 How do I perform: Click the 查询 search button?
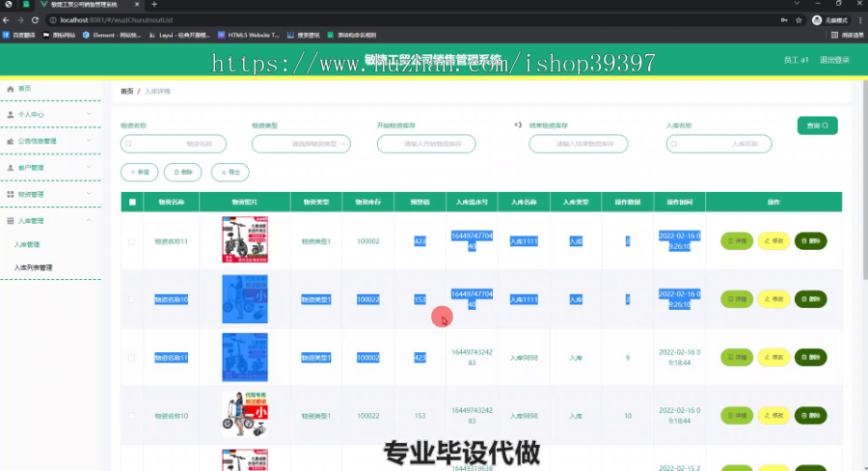pyautogui.click(x=818, y=125)
